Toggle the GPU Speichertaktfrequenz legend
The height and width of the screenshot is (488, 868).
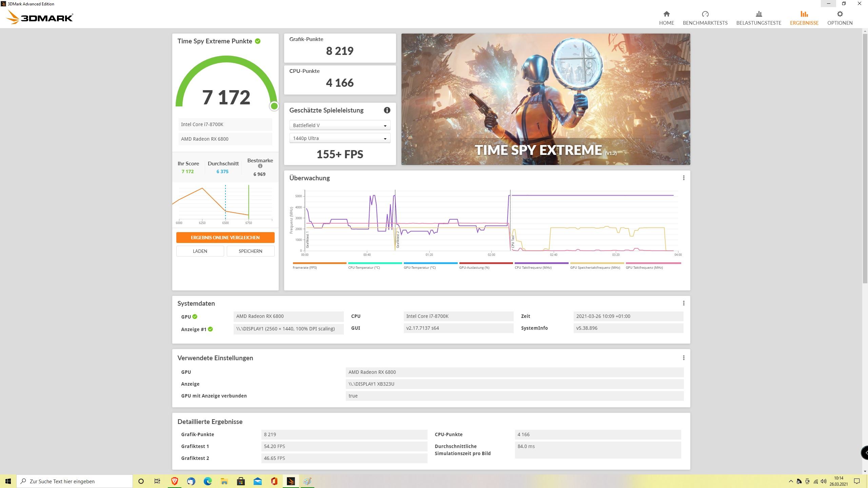(597, 266)
